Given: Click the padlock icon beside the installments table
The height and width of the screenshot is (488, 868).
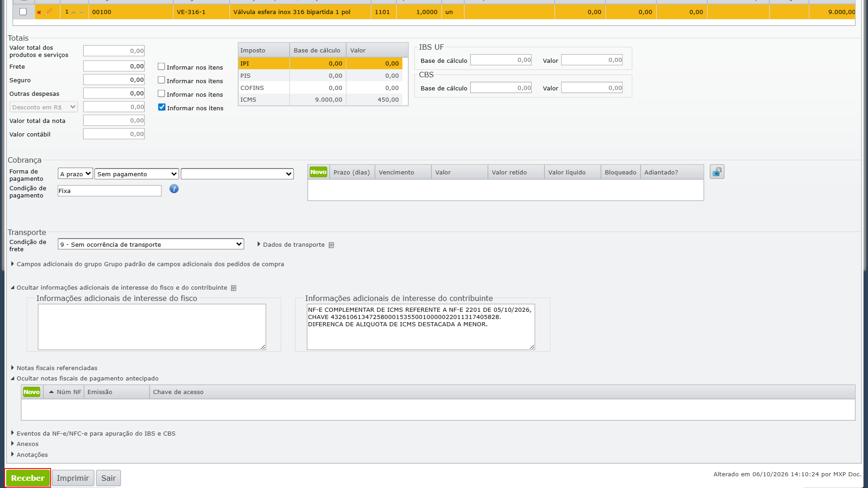Looking at the screenshot, I should [717, 172].
